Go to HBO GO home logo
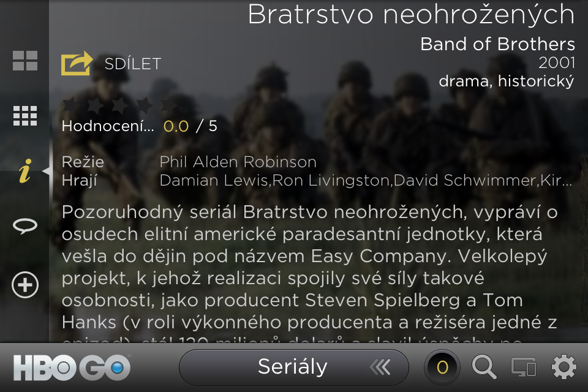This screenshot has height=392, width=588. coord(72,367)
